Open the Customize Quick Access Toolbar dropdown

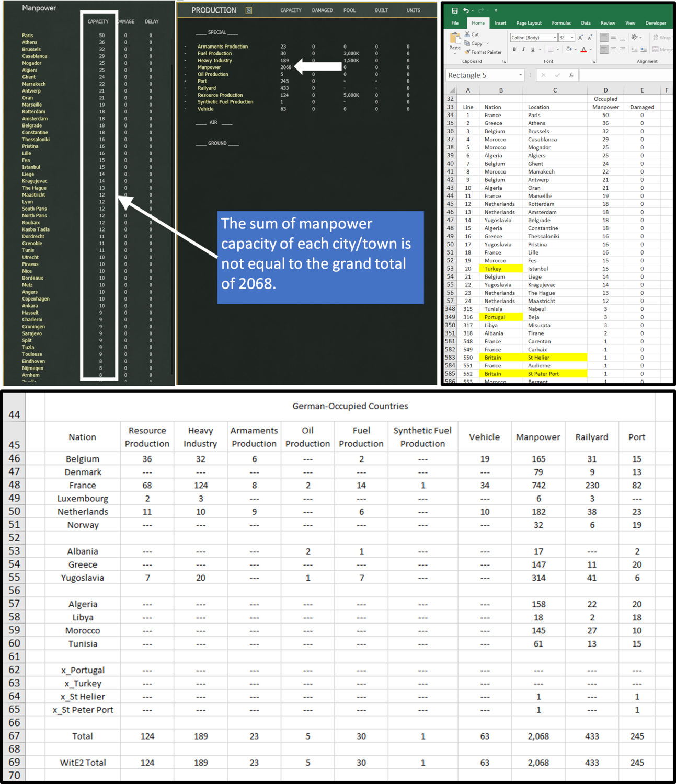(496, 10)
